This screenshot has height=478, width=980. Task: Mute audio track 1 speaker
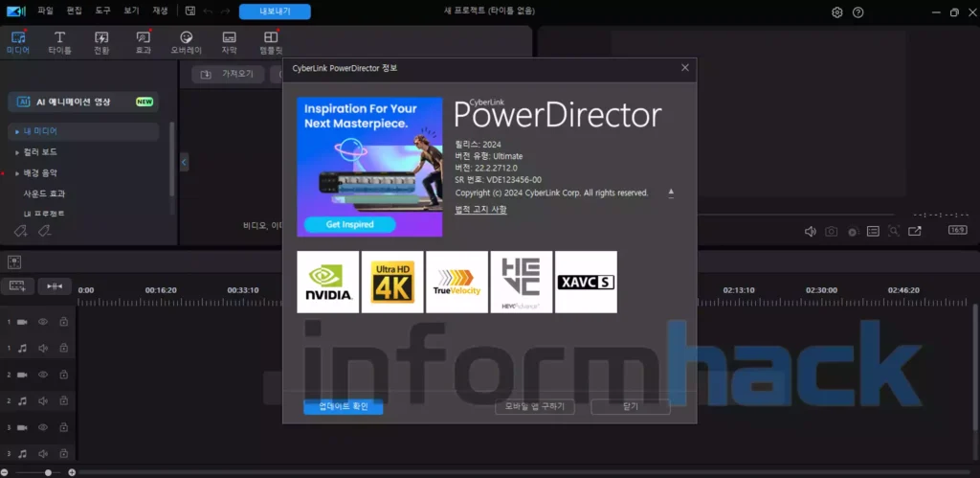(43, 348)
